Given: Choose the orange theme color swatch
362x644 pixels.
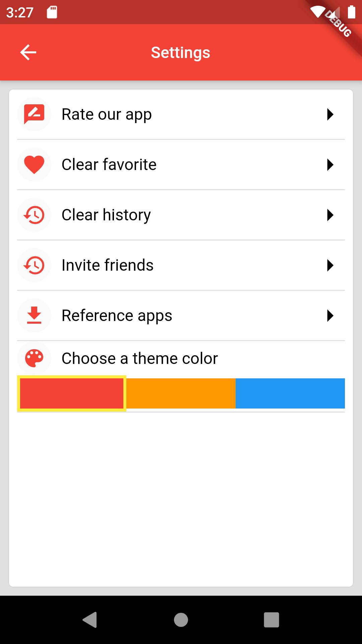Looking at the screenshot, I should pos(181,393).
